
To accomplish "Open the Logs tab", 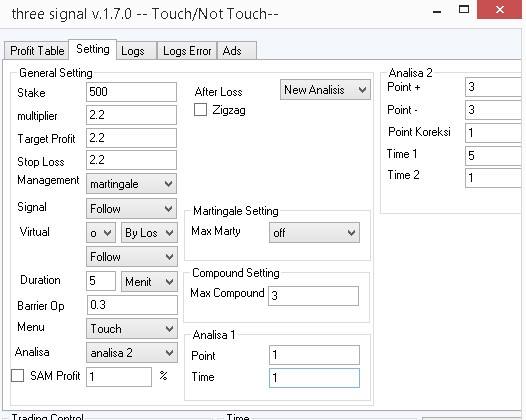I will [137, 51].
